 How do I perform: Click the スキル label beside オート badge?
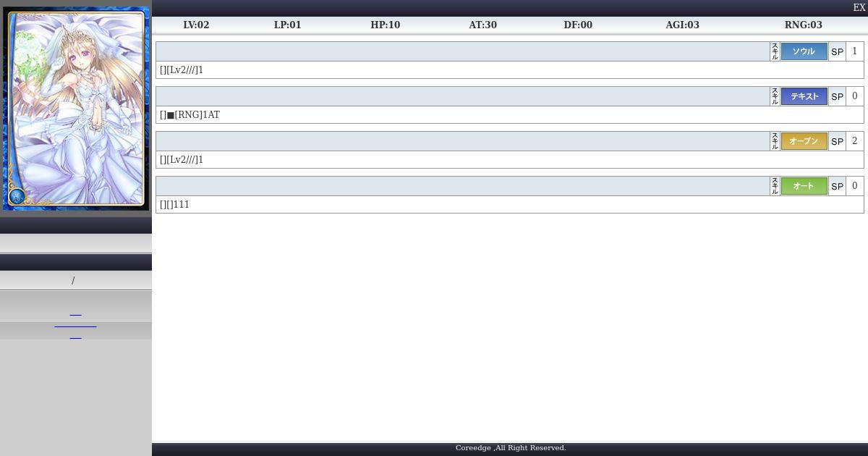[x=775, y=186]
